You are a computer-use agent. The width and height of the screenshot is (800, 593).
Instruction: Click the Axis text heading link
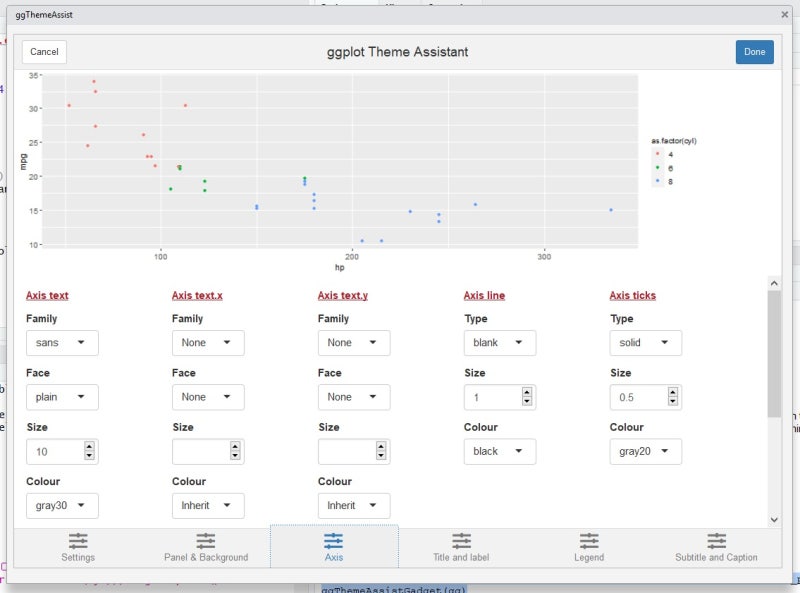tap(47, 295)
